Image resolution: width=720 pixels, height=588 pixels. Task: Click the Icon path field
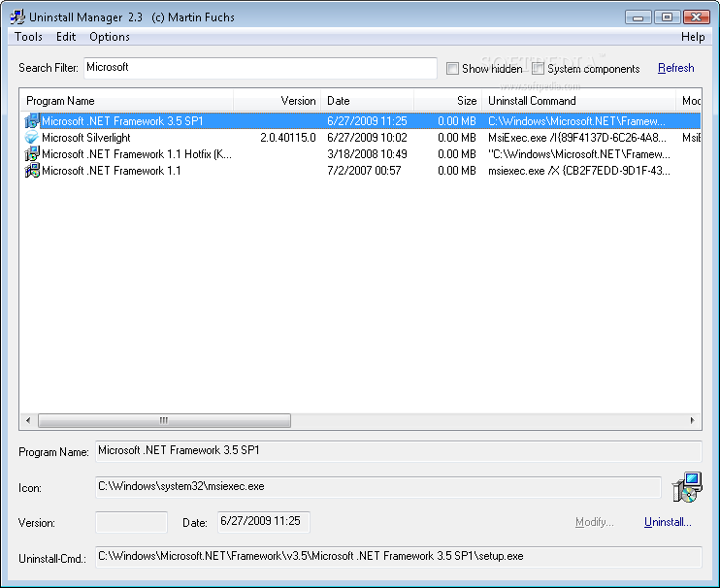(377, 486)
